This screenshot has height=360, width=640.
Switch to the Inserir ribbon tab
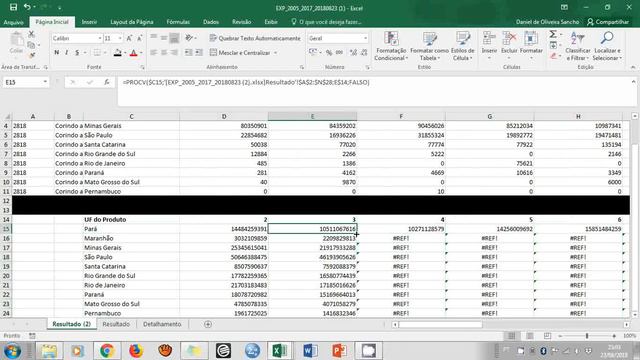pyautogui.click(x=89, y=22)
